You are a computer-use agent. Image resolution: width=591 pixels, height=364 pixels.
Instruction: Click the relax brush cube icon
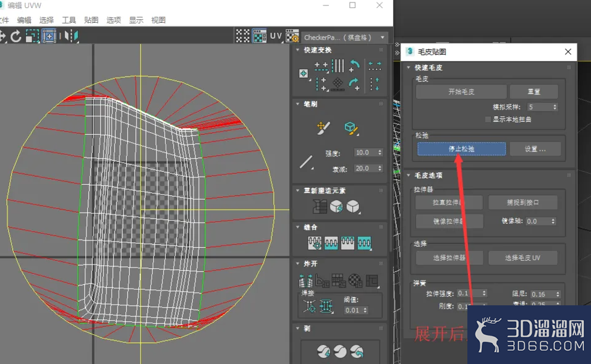point(351,128)
